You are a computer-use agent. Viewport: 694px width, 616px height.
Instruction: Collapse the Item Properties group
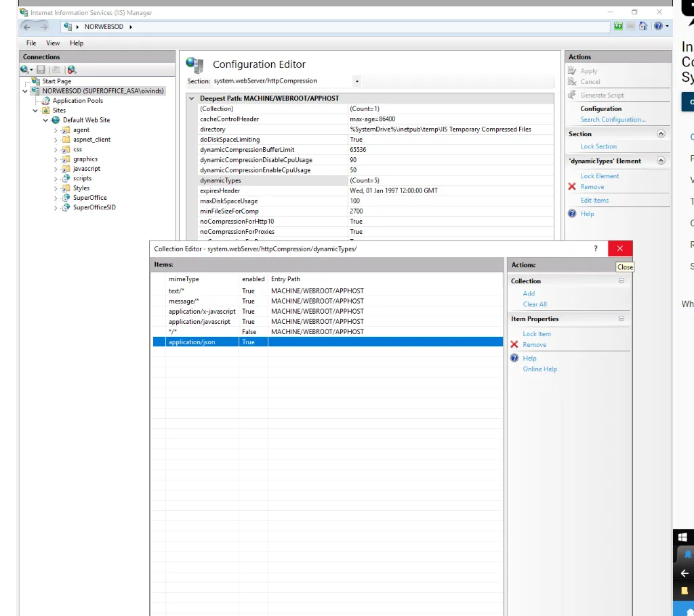tap(621, 319)
